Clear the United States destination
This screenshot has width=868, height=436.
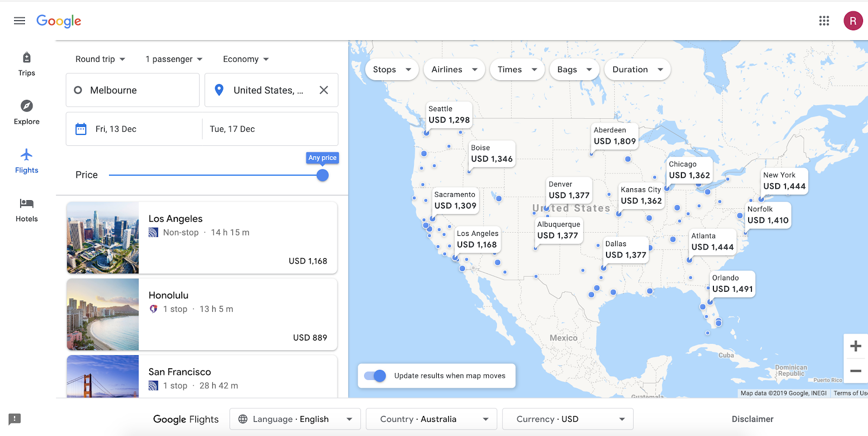click(x=324, y=90)
